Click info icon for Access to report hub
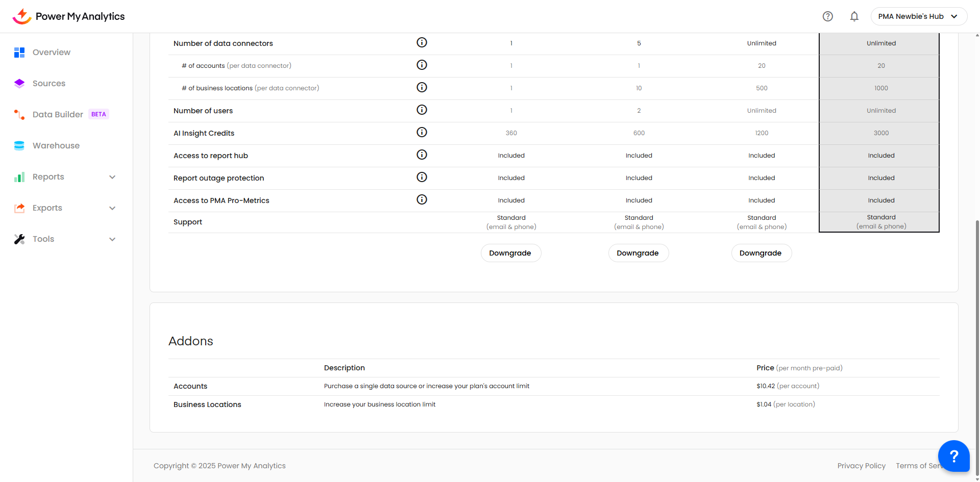This screenshot has width=980, height=482. point(422,155)
